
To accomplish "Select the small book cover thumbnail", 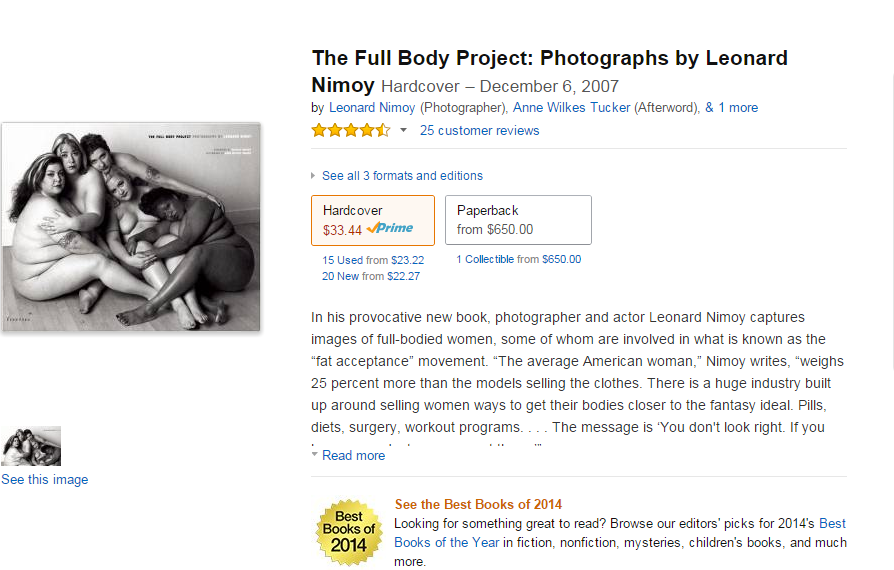I will tap(31, 446).
